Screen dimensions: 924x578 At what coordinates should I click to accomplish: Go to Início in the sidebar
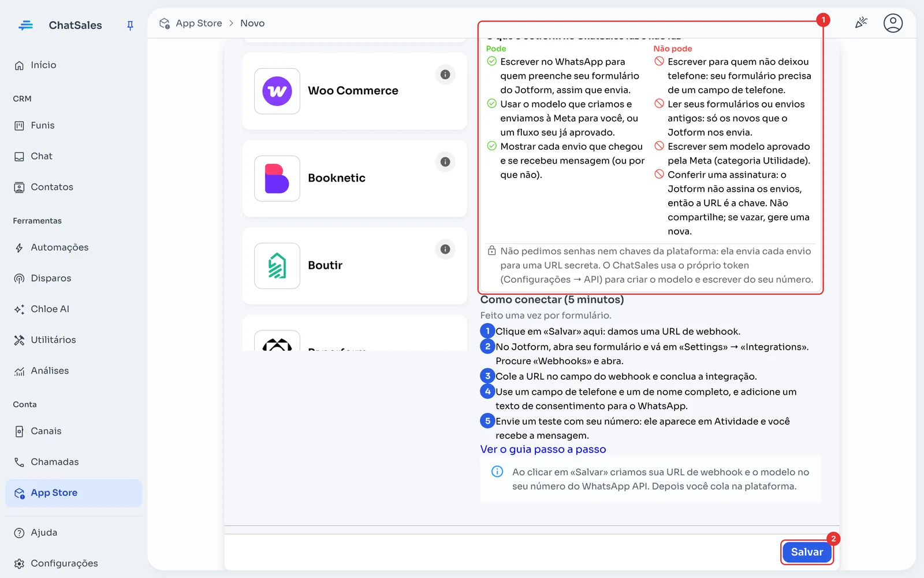(x=74, y=65)
